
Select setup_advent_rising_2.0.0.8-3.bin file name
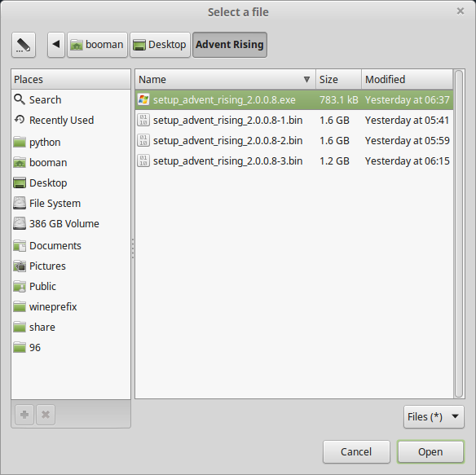click(228, 161)
